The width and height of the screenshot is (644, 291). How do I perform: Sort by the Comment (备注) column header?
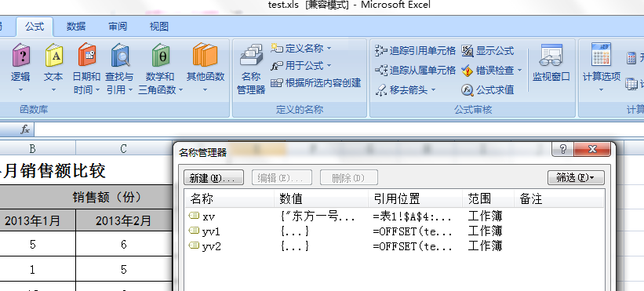click(559, 199)
